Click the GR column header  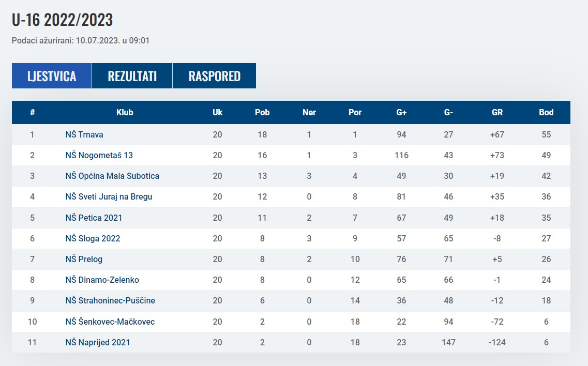click(x=497, y=112)
